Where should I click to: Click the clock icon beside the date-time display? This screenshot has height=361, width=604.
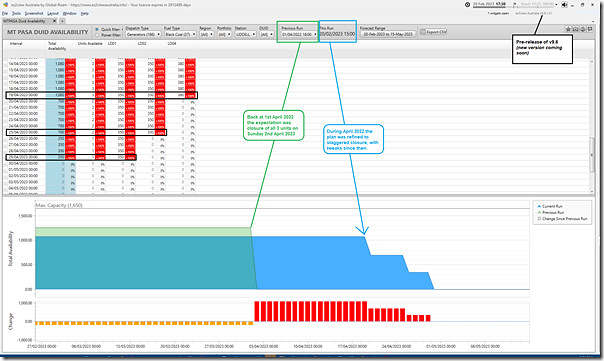point(467,5)
